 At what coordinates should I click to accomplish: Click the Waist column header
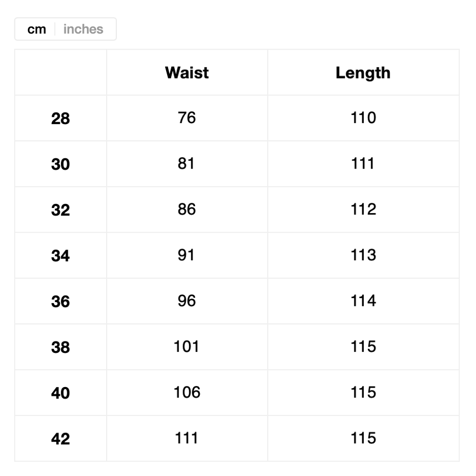pos(187,72)
